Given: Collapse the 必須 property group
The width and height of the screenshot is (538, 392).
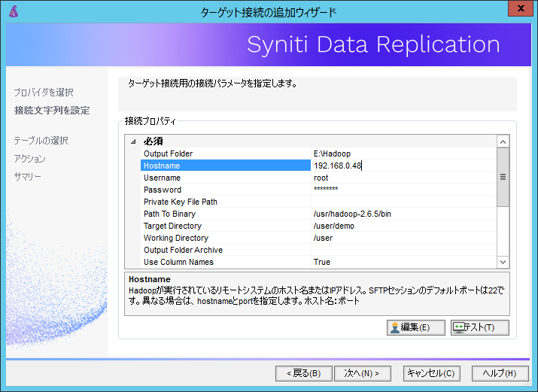Looking at the screenshot, I should 133,141.
